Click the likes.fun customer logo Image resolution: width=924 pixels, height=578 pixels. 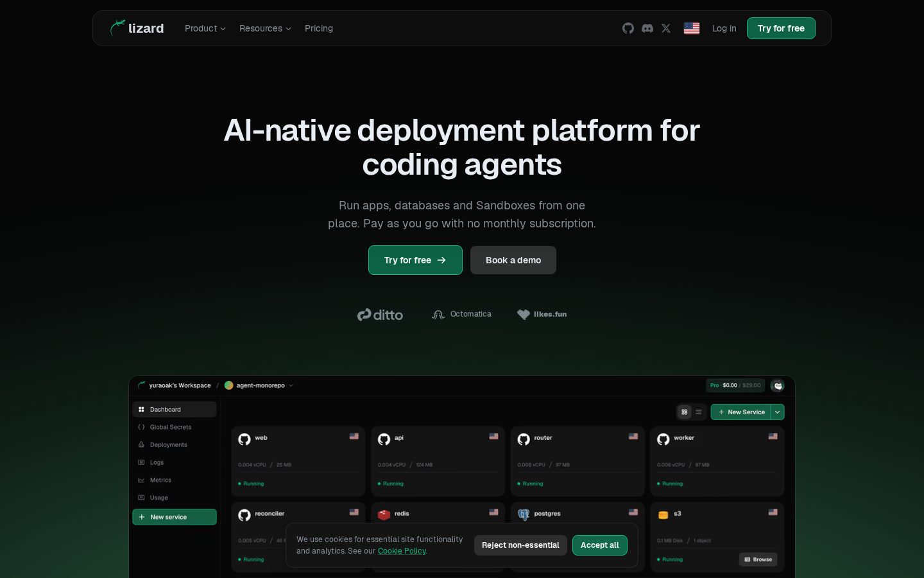(x=542, y=314)
